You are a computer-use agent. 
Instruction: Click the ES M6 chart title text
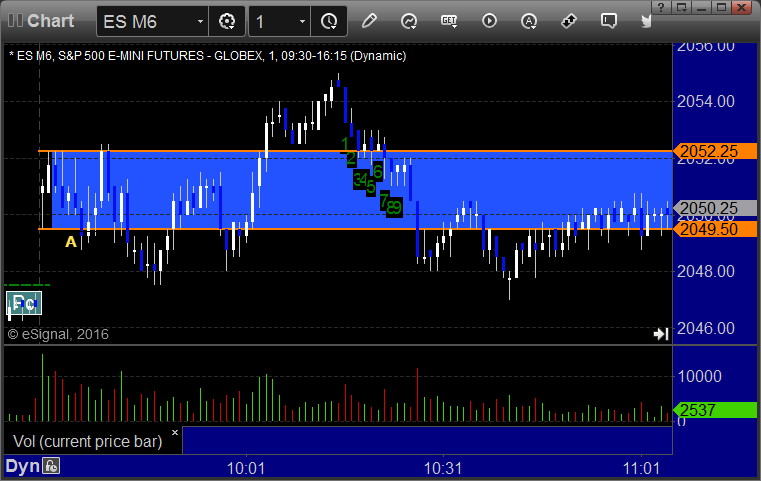[x=208, y=56]
